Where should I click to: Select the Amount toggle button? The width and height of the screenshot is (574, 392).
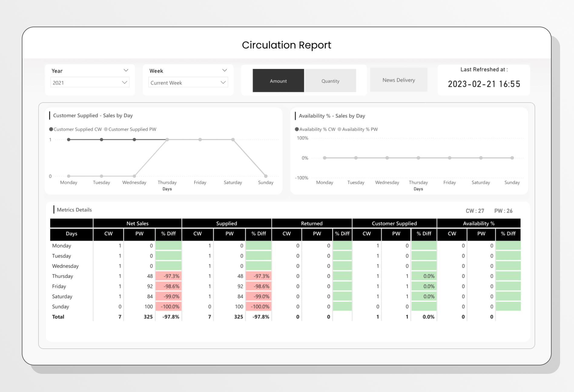point(278,81)
